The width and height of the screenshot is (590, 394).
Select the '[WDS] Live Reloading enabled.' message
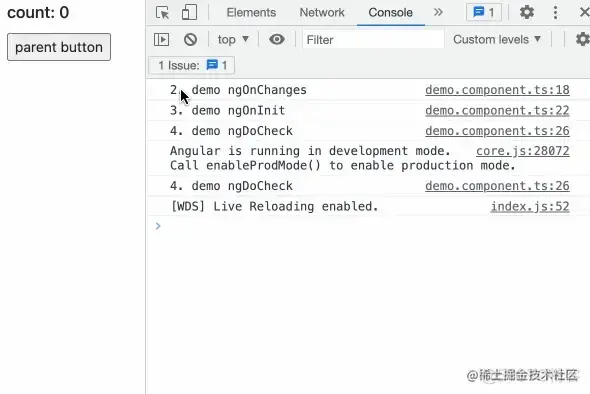(x=274, y=206)
